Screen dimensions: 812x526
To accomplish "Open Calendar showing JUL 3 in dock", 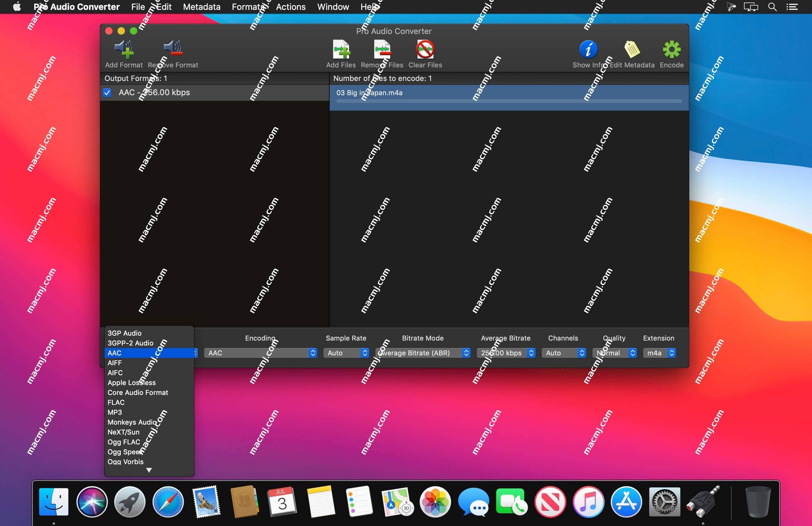I will pos(283,502).
